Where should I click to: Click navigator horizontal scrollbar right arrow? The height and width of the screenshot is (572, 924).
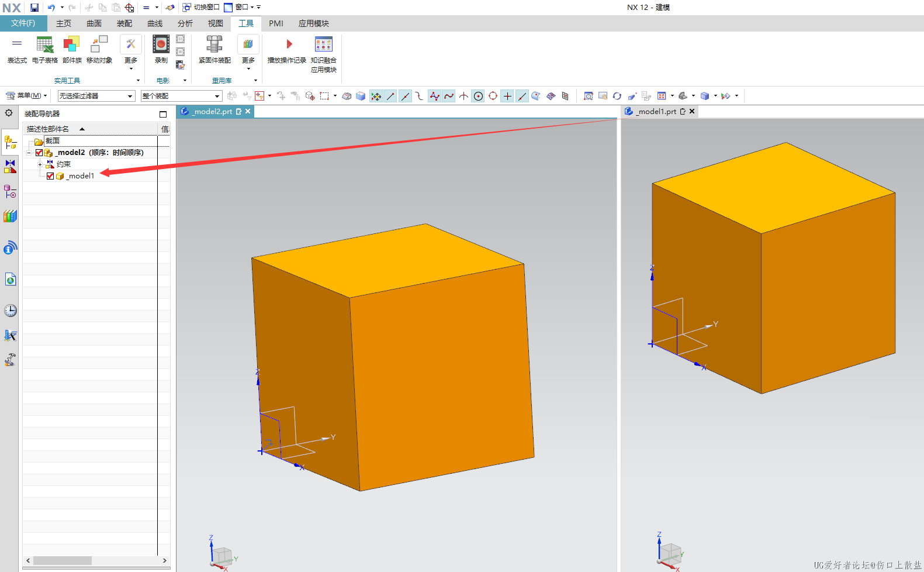point(164,560)
